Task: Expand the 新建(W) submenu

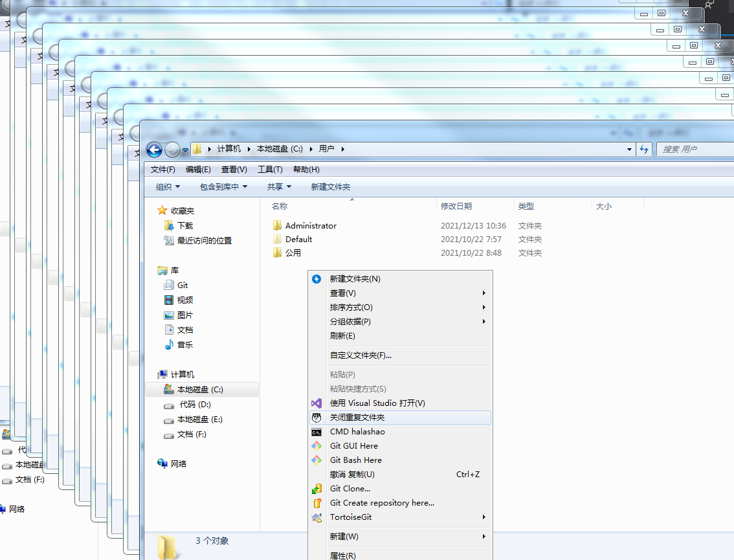Action: pyautogui.click(x=400, y=537)
